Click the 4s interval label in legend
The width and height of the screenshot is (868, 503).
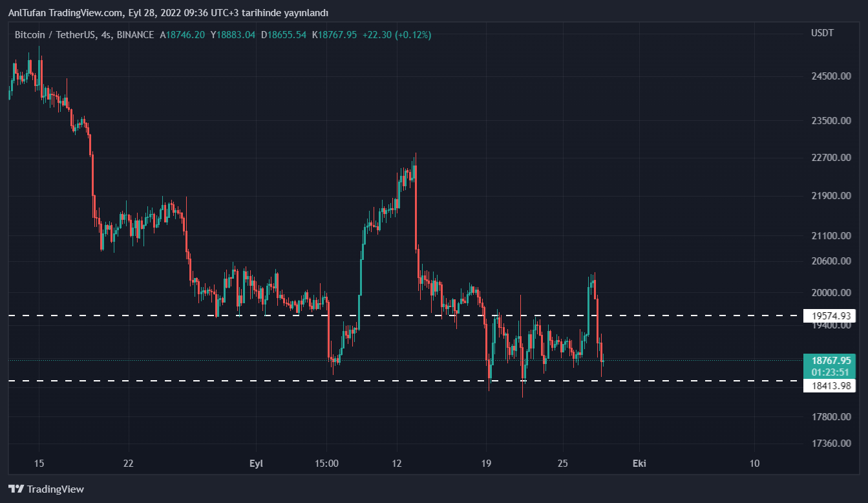coord(107,34)
